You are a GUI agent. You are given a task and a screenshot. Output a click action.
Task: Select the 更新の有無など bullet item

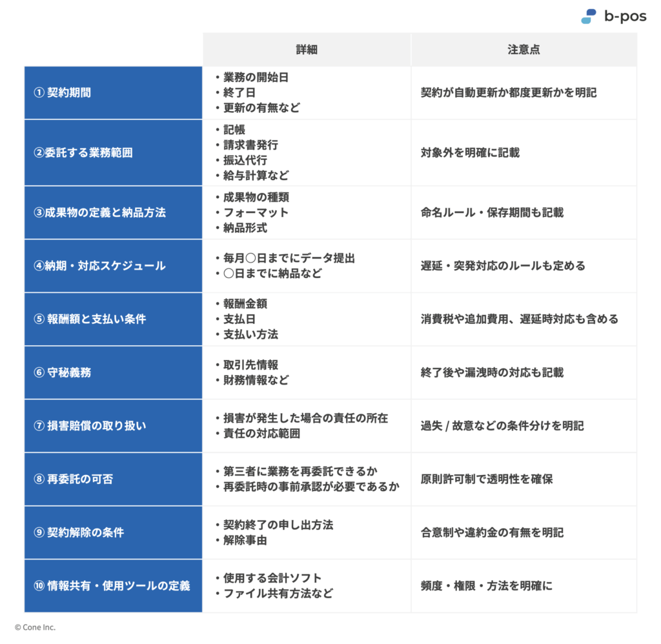[x=258, y=108]
